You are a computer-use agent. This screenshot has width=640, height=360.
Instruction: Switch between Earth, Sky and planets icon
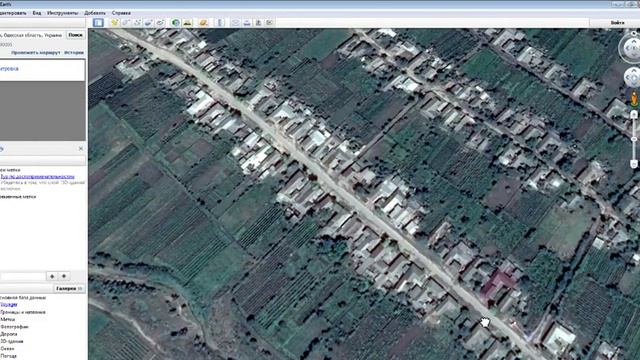[x=203, y=23]
